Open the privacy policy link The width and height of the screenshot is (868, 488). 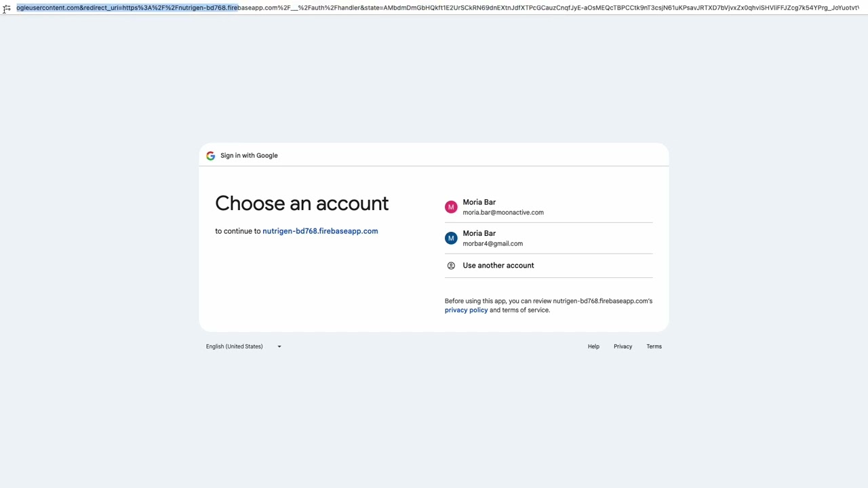pos(466,310)
